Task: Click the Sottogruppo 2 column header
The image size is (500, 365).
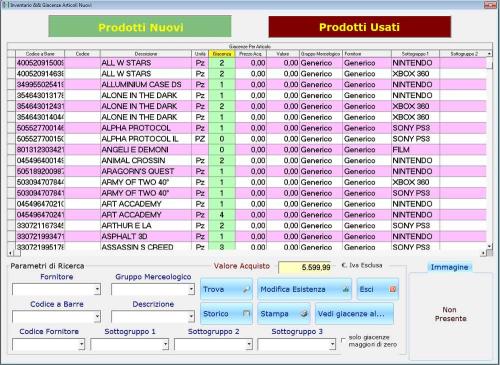Action: tap(464, 54)
